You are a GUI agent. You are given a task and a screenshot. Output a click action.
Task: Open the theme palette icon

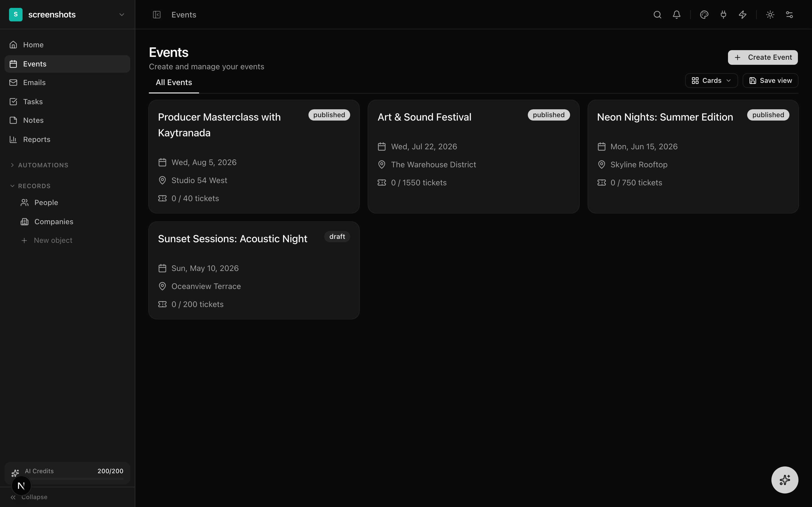coord(704,15)
